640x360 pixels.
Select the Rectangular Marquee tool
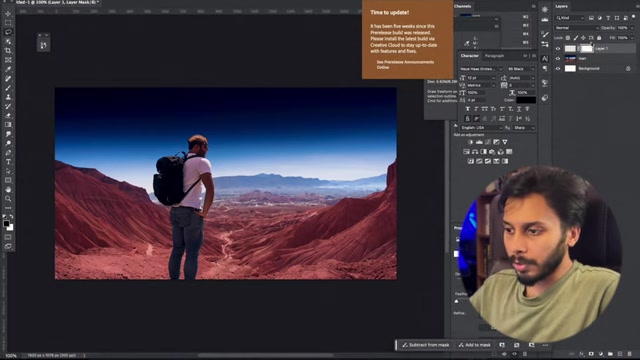pyautogui.click(x=8, y=23)
